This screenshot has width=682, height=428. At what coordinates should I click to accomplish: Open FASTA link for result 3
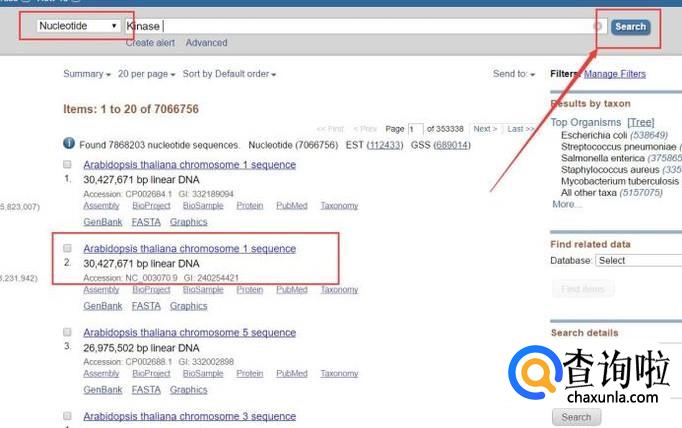(x=146, y=390)
